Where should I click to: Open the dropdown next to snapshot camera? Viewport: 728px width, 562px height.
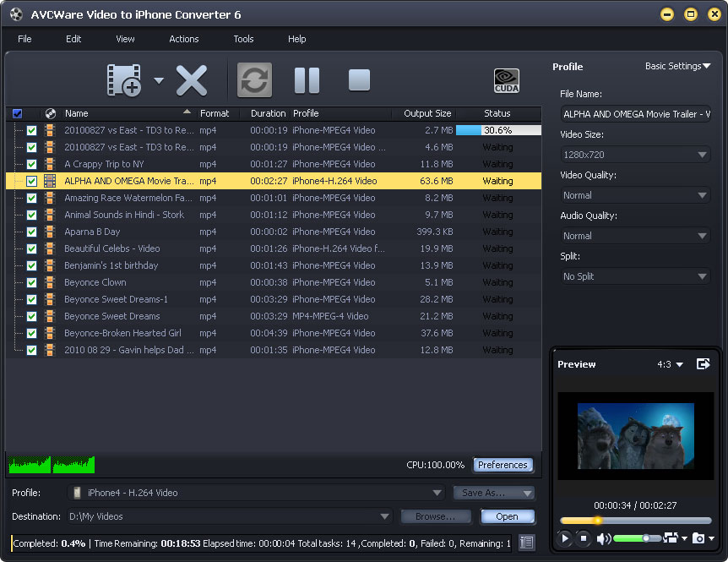click(x=711, y=538)
